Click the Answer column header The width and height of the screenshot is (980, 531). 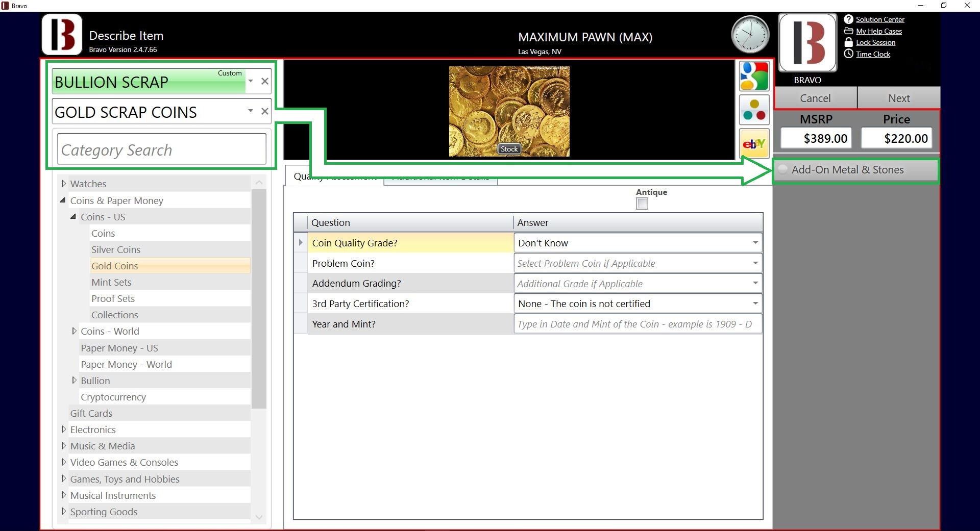coord(638,222)
